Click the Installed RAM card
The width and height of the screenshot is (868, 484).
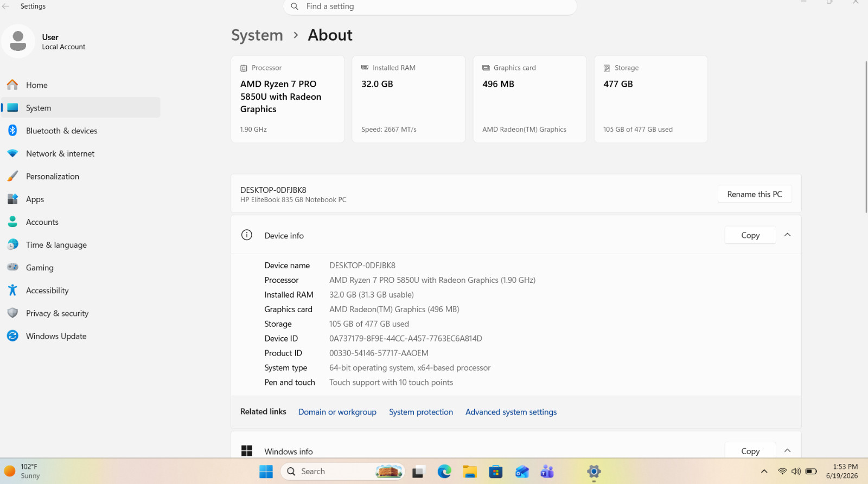(x=409, y=99)
